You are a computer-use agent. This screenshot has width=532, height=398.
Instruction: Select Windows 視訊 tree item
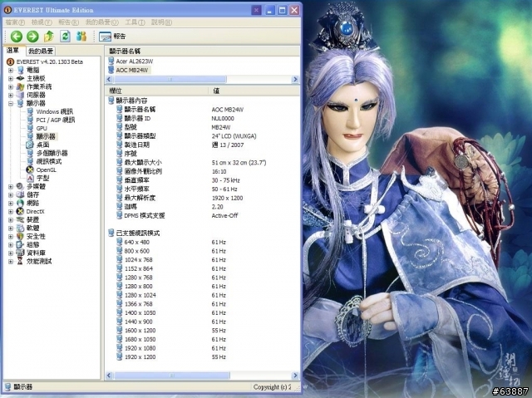tap(54, 111)
